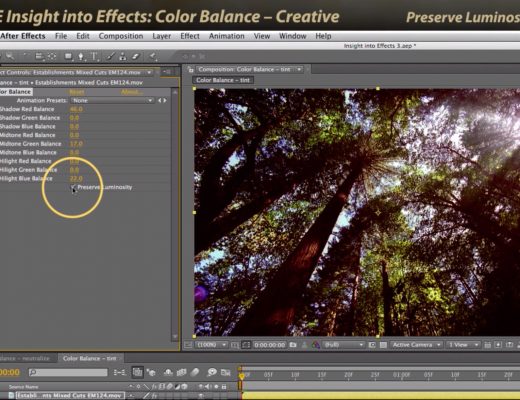Go to next animation preset arrow
This screenshot has width=520, height=400.
tap(165, 100)
